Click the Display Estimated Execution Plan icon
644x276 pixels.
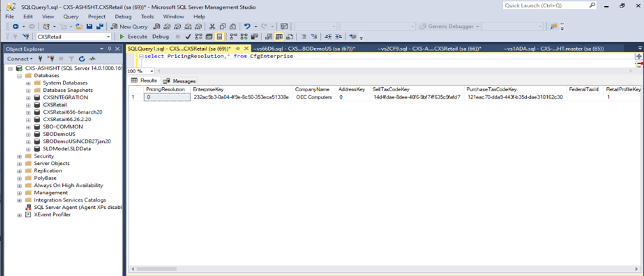click(199, 37)
